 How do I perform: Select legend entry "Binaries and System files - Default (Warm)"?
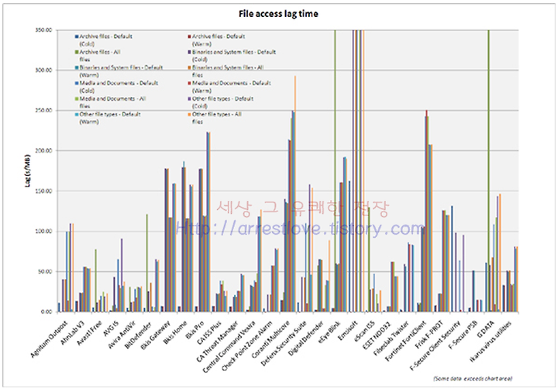(119, 71)
